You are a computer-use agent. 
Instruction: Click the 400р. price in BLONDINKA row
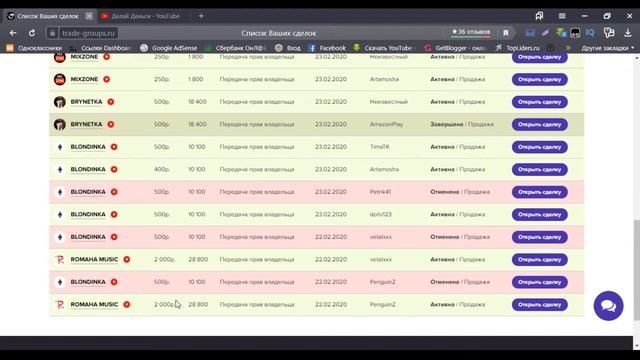click(x=162, y=169)
